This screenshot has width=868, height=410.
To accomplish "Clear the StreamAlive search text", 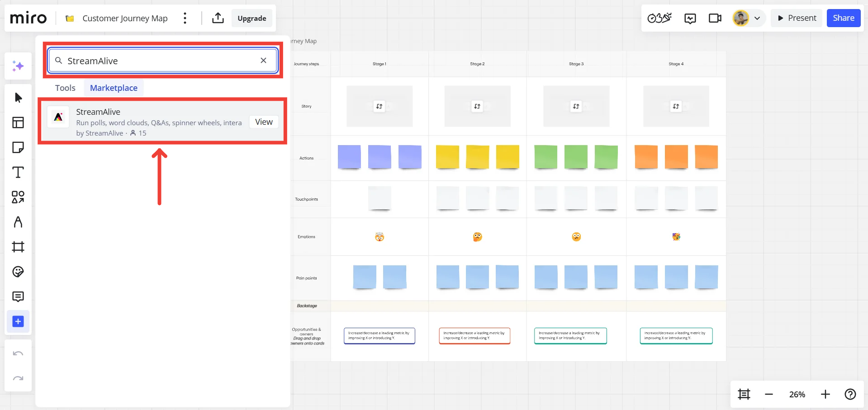I will point(263,61).
